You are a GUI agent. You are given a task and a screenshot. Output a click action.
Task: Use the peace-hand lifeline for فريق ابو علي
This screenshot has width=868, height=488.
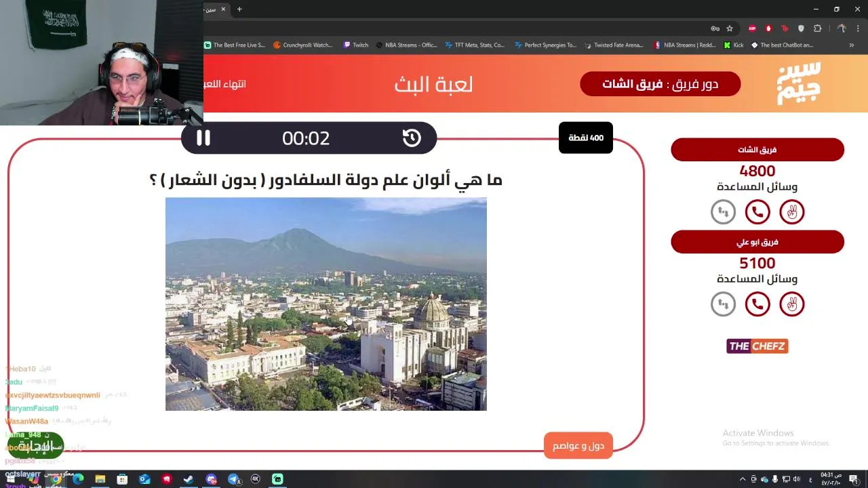[791, 304]
